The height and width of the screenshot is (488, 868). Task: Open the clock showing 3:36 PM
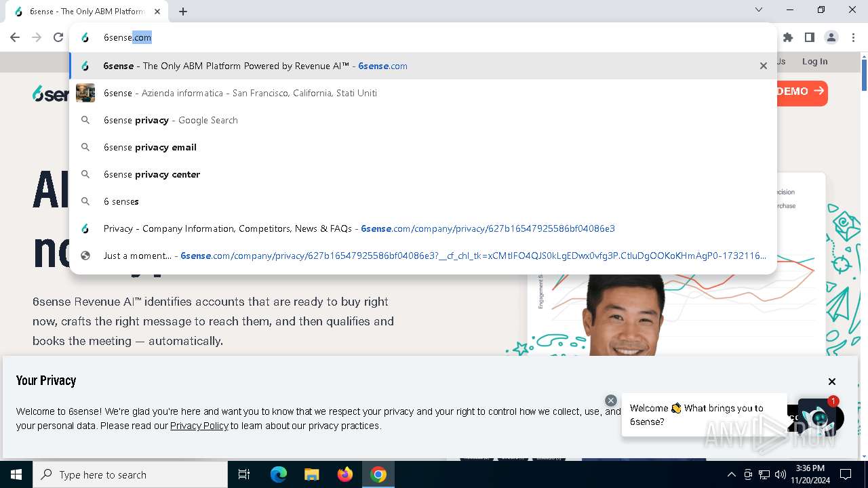tap(810, 474)
